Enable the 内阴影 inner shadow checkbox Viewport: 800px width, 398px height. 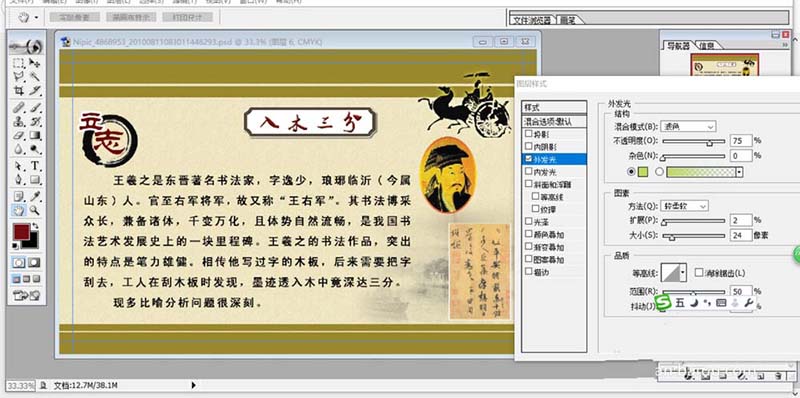529,146
